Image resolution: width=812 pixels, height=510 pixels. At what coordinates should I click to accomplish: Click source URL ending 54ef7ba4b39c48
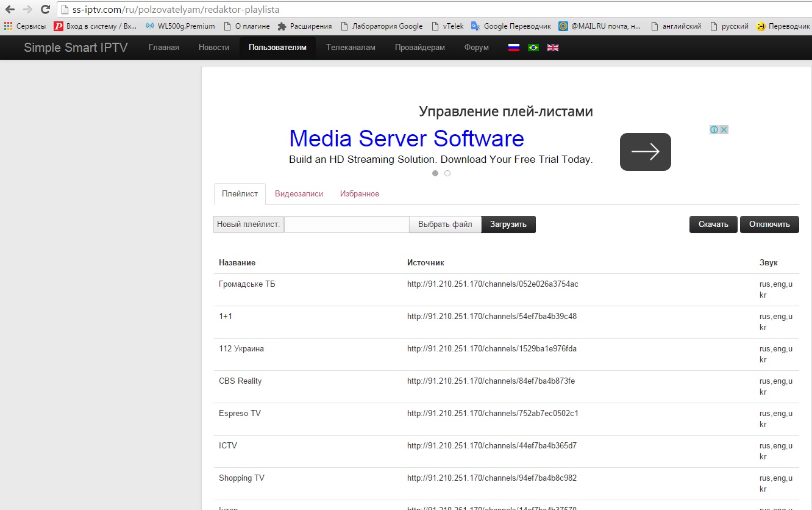click(492, 317)
